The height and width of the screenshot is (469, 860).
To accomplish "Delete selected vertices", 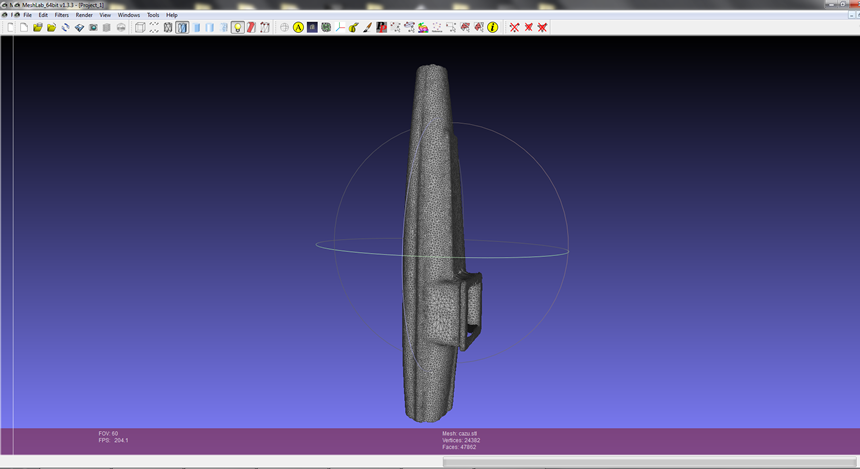I will click(x=514, y=27).
